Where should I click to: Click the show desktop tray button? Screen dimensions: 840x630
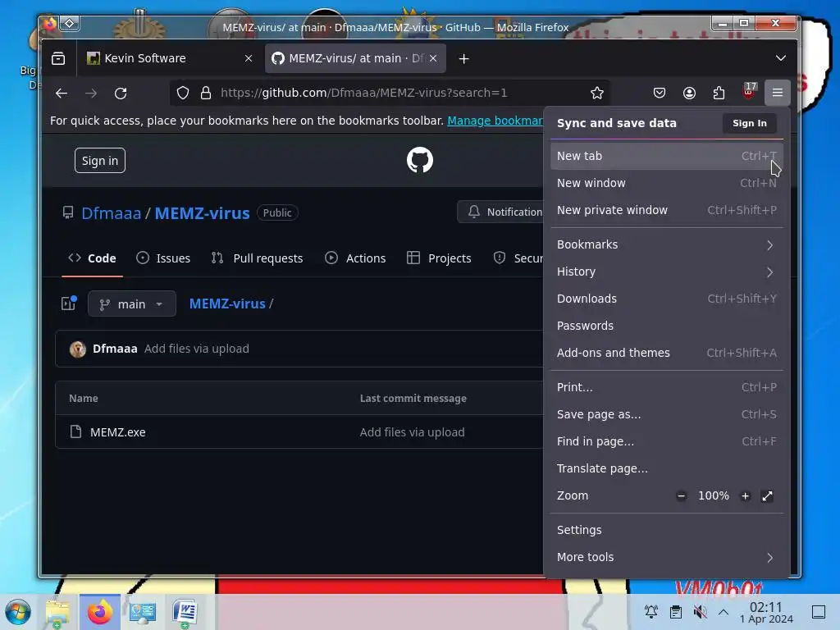pos(818,612)
